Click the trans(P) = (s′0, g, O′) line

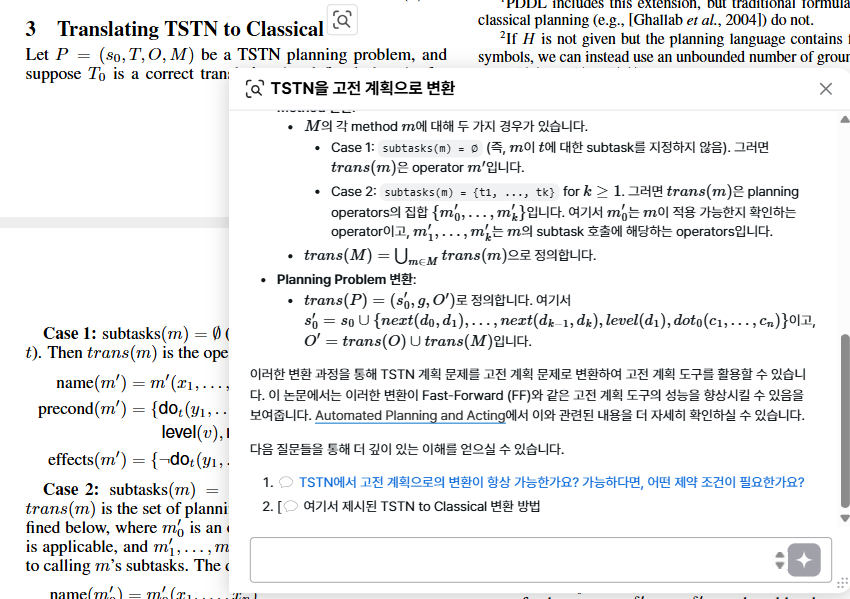coord(437,300)
